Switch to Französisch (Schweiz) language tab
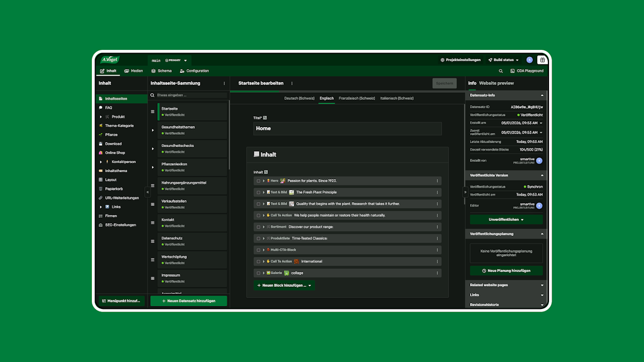 coord(357,99)
